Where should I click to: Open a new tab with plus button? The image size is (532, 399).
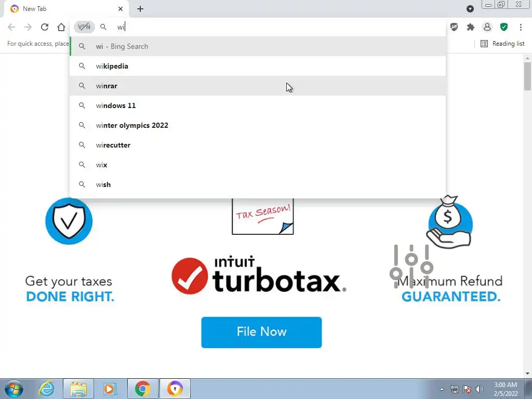[x=140, y=9]
